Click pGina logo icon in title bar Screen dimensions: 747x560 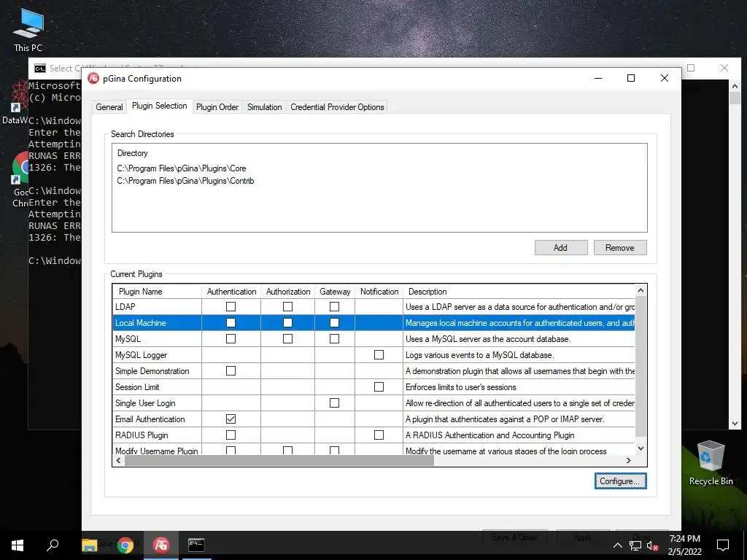tap(93, 78)
